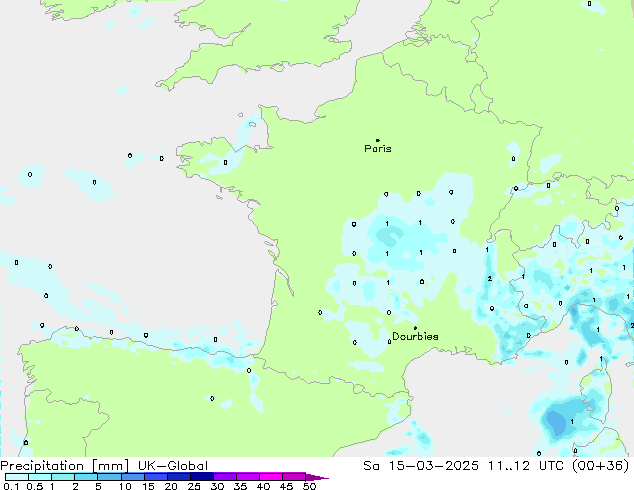Click the date 'Sa 15-03-2025'
The height and width of the screenshot is (490, 634).
coord(421,466)
